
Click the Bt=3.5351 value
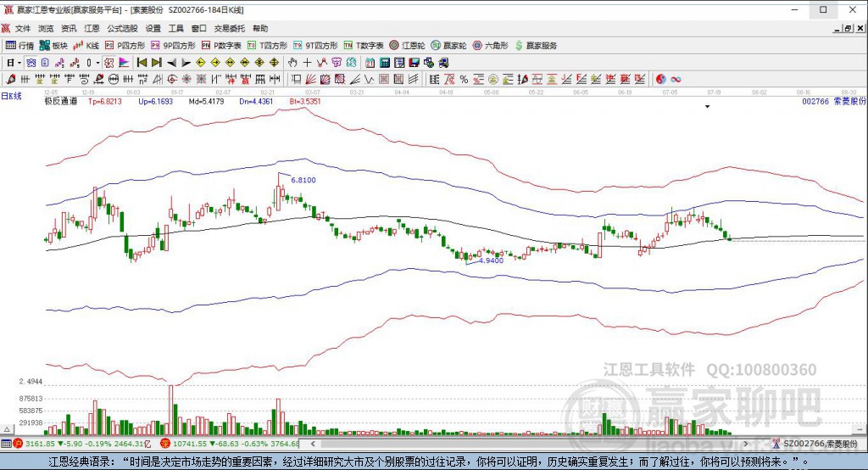coord(305,102)
